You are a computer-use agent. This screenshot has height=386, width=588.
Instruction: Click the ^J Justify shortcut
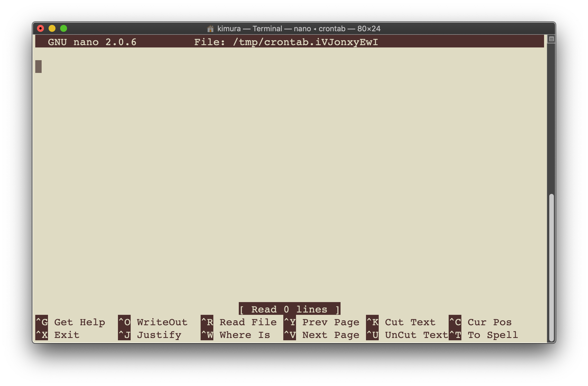[150, 335]
